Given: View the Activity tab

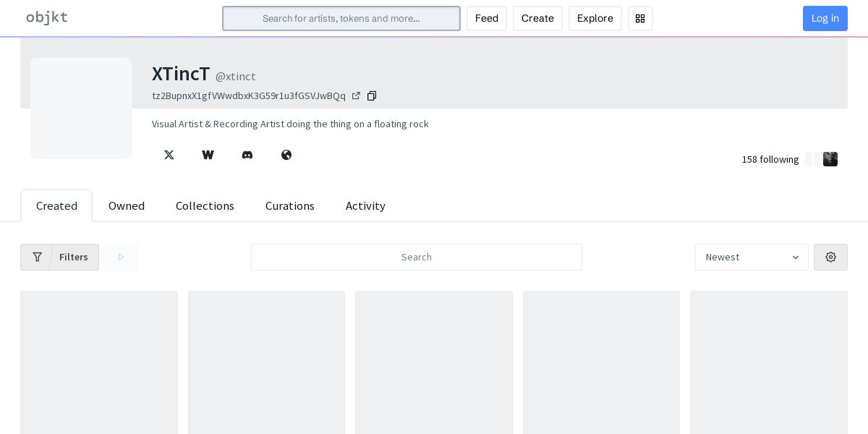Looking at the screenshot, I should click(x=365, y=206).
